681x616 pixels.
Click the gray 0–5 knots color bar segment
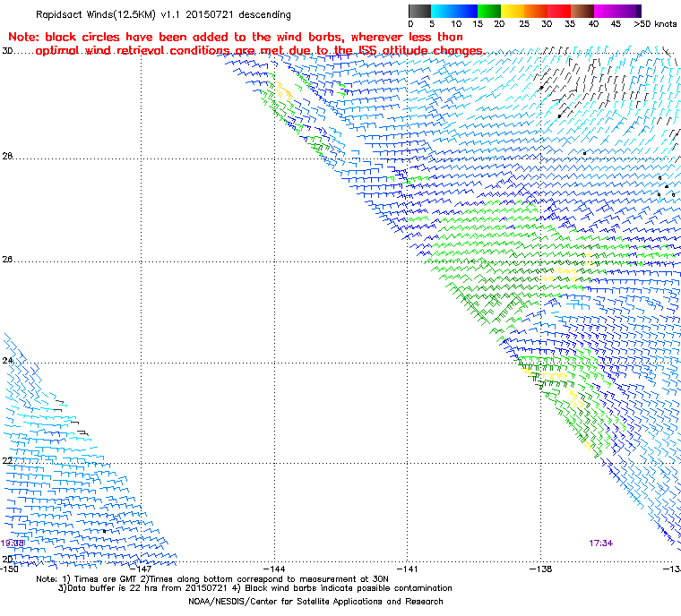click(x=419, y=11)
